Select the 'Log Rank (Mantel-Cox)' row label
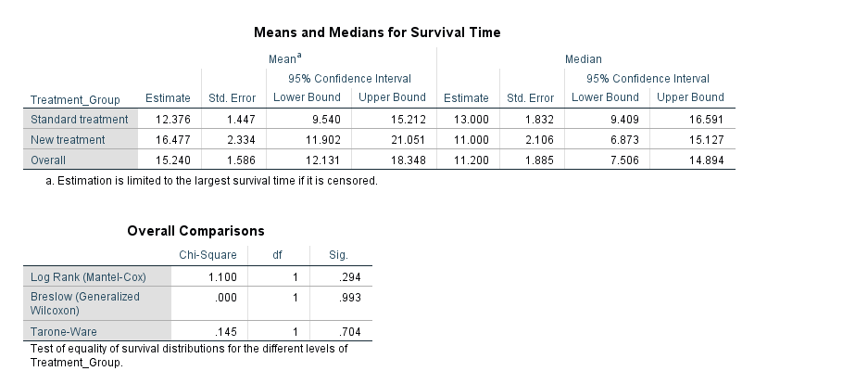 [88, 276]
